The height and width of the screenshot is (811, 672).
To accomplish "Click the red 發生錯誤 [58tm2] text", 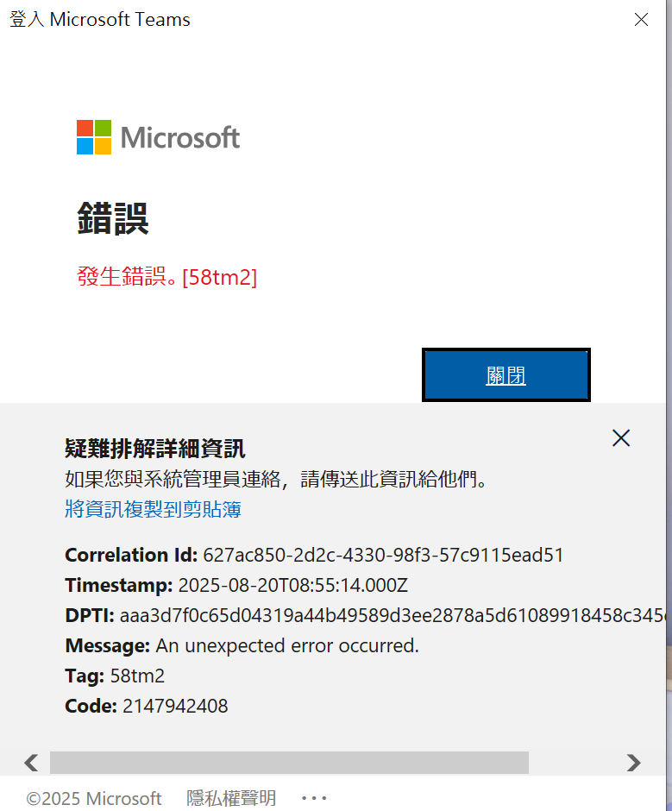I will point(167,277).
